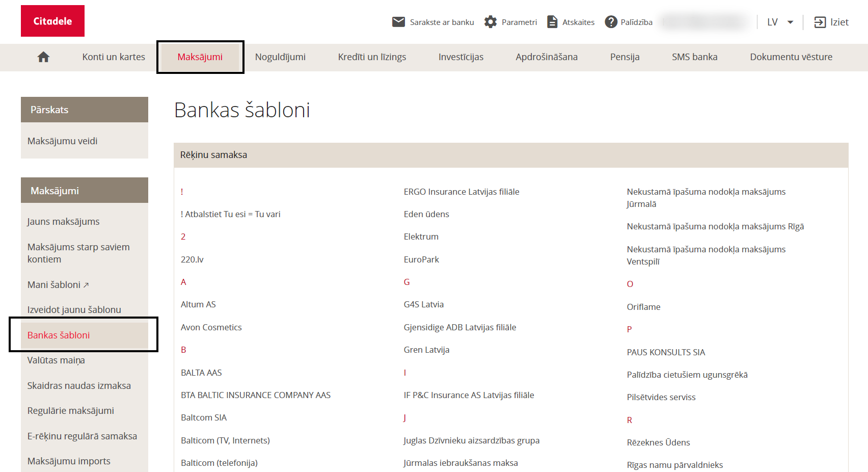Open Pensija menu

(625, 57)
